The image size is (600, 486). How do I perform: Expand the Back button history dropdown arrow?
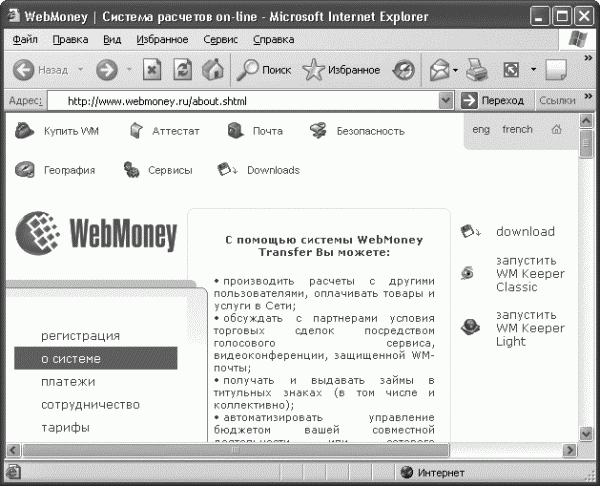(80, 70)
